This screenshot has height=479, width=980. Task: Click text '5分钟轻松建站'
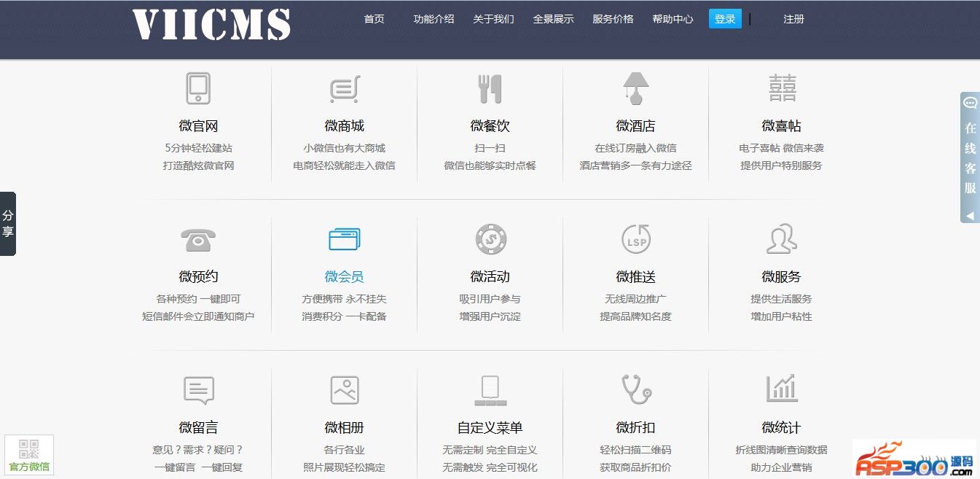(198, 148)
